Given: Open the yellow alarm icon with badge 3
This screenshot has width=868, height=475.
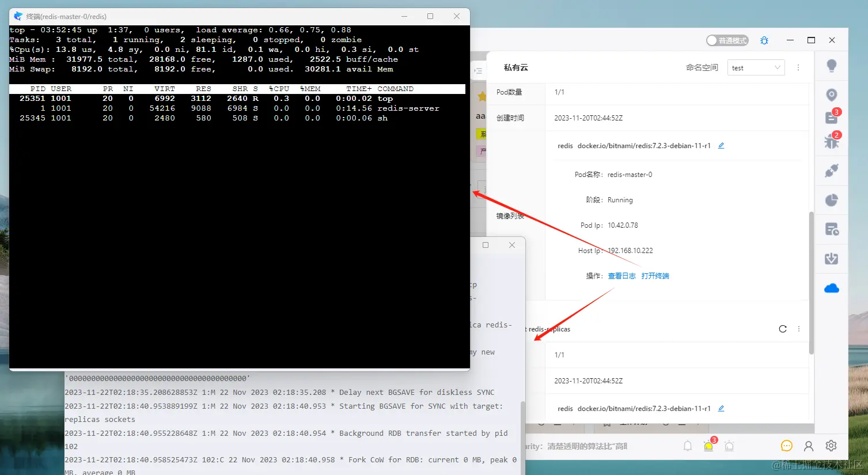Looking at the screenshot, I should click(709, 445).
